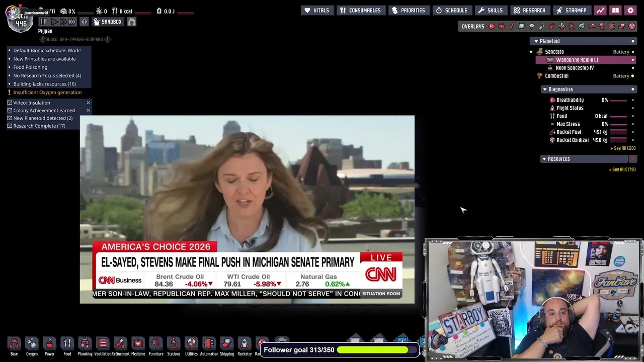
Task: Toggle the Planetoid panel pin dot
Action: tap(633, 41)
